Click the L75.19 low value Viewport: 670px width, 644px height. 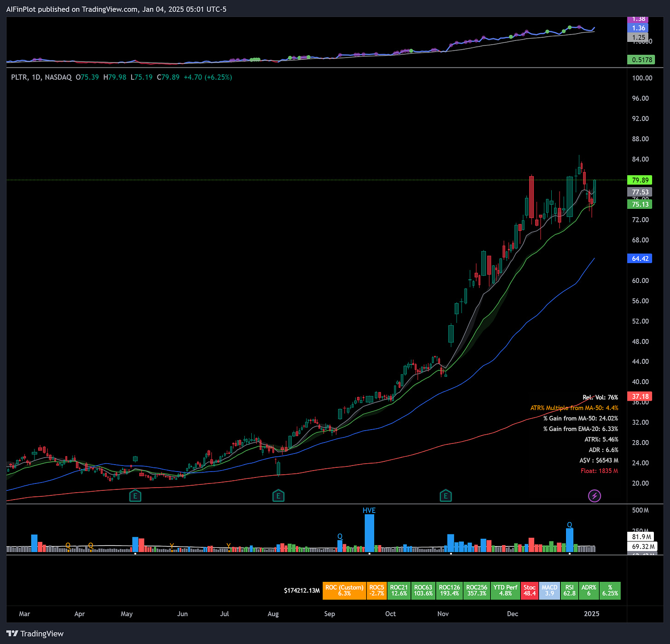[141, 77]
